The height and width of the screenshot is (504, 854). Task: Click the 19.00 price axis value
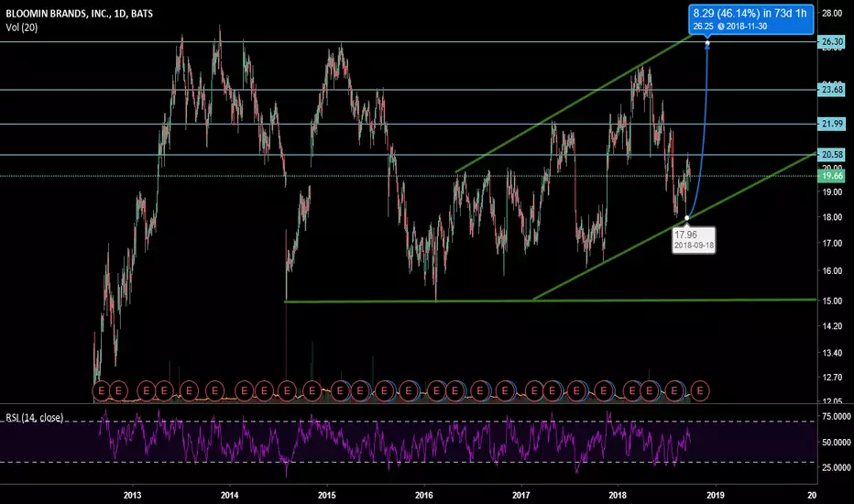pos(832,192)
